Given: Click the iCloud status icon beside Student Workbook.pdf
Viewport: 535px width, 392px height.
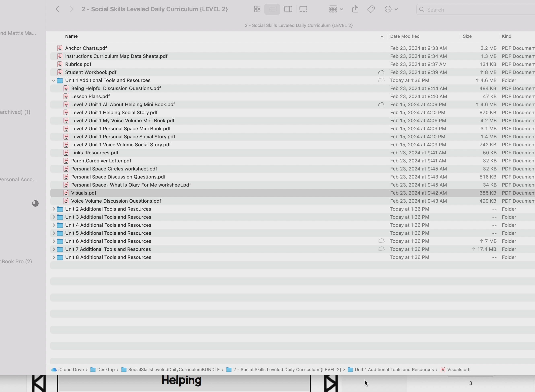Looking at the screenshot, I should point(381,72).
